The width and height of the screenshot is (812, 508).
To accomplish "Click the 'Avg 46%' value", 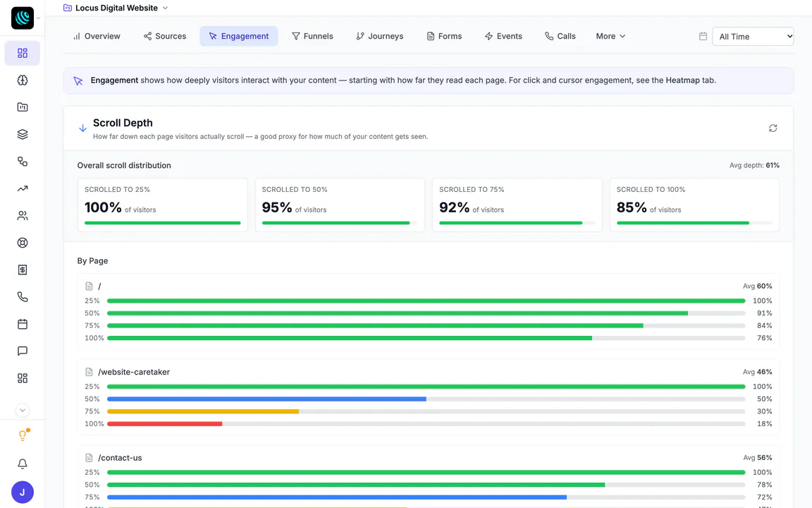I will pyautogui.click(x=757, y=373).
